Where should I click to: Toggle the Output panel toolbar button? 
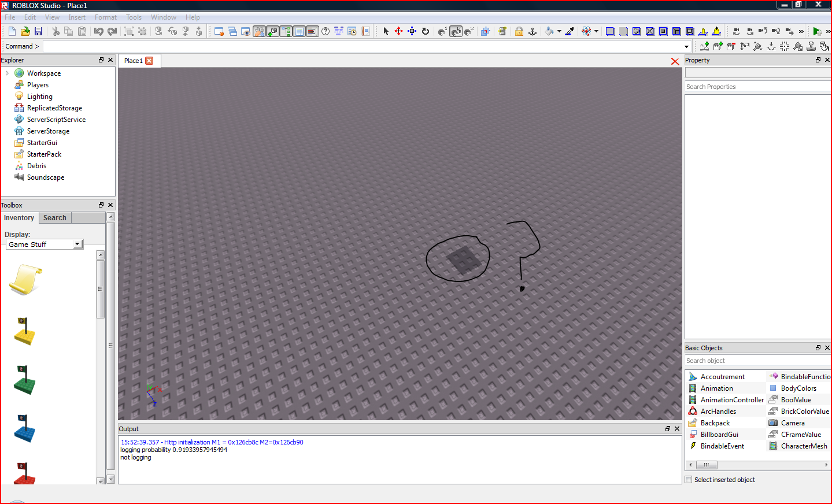coord(313,31)
